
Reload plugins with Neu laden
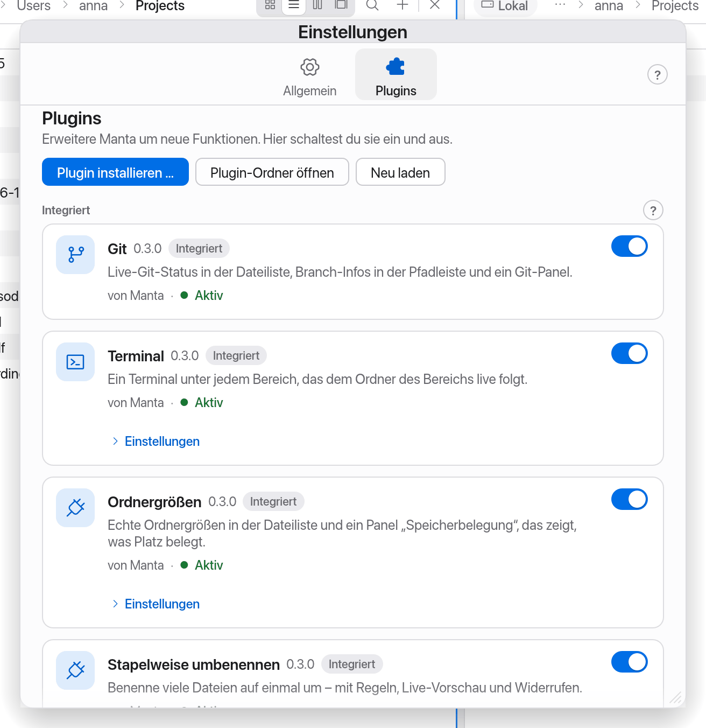(400, 172)
